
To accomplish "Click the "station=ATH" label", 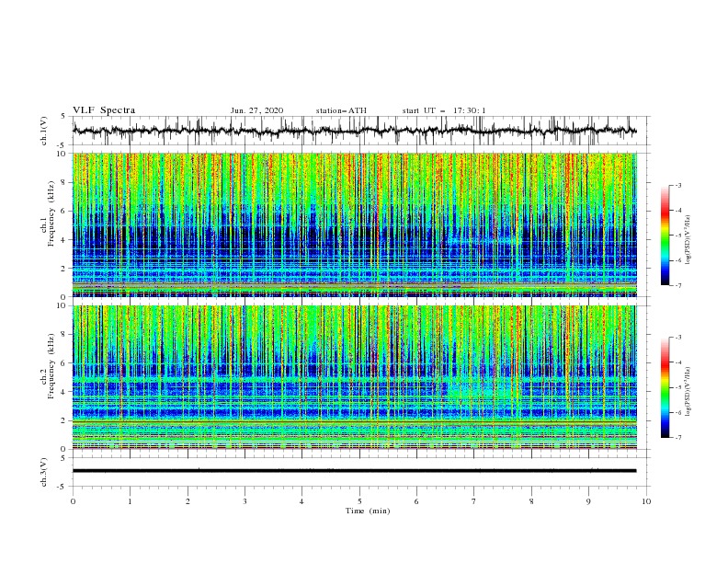I will pyautogui.click(x=341, y=110).
